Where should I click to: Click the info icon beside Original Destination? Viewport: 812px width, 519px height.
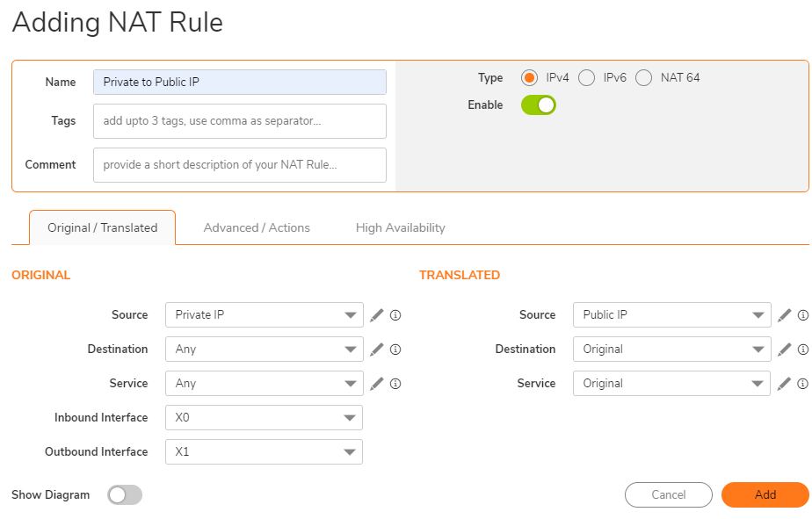coord(395,350)
